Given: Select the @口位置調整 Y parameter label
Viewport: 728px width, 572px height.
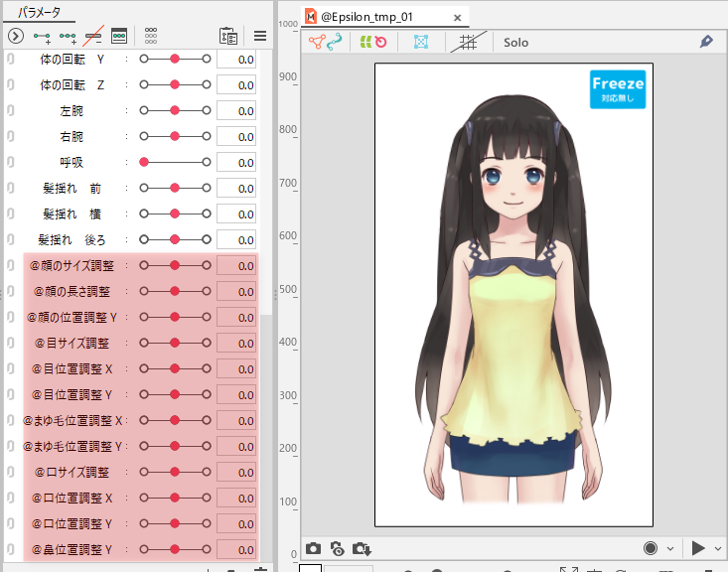Looking at the screenshot, I should (x=72, y=523).
